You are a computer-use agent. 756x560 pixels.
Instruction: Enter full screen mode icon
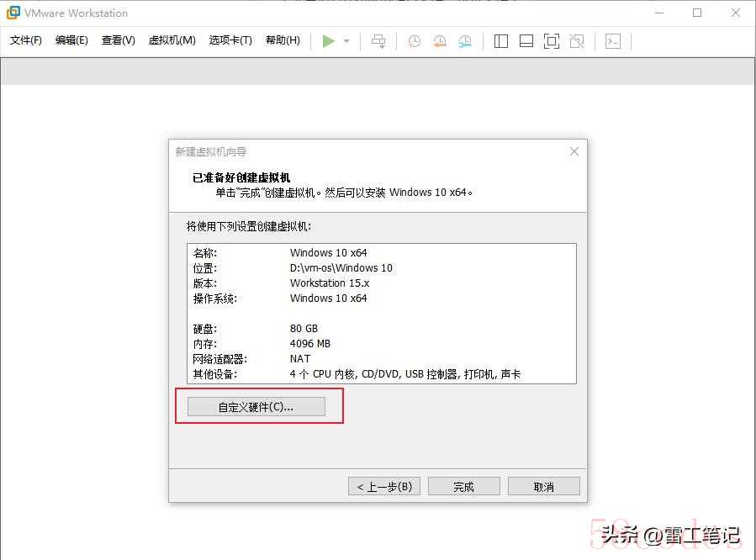(x=552, y=41)
